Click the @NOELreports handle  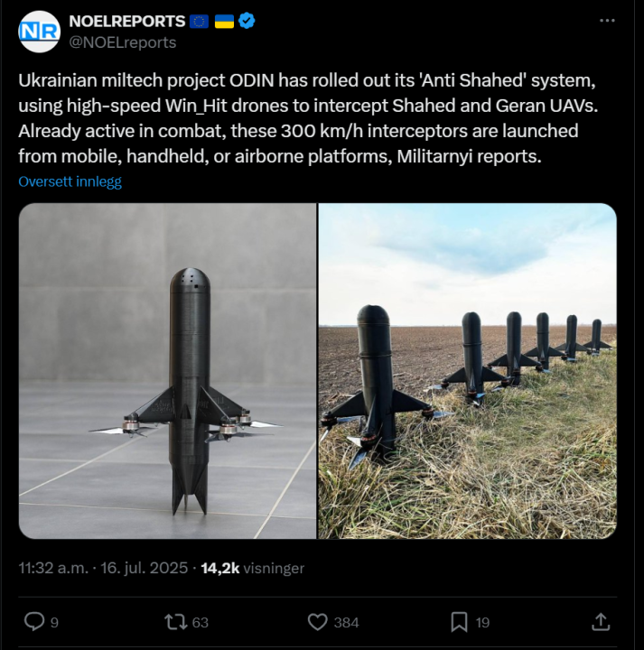(123, 42)
